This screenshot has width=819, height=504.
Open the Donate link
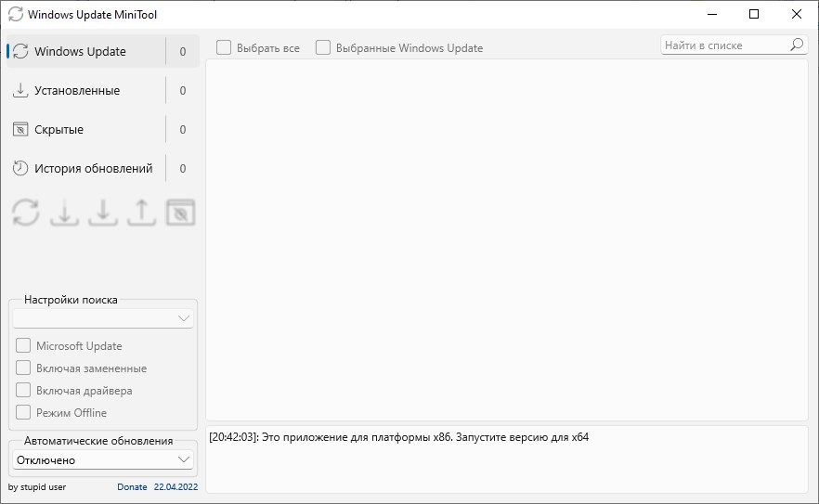point(132,486)
